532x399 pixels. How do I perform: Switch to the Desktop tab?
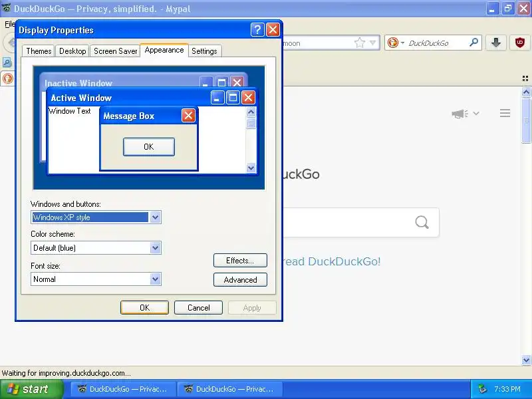(72, 51)
